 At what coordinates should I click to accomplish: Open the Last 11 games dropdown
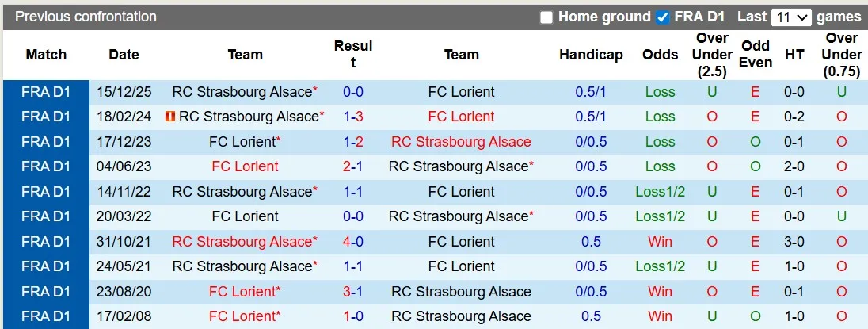coord(791,17)
